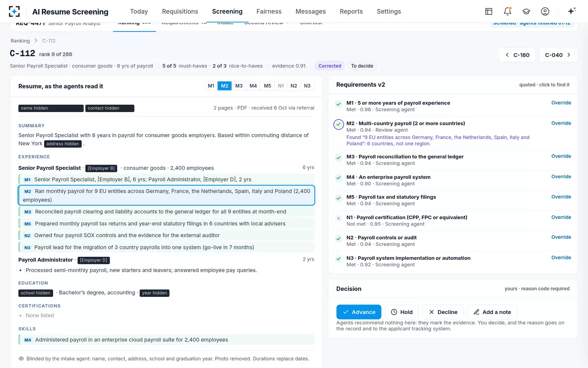
Task: Click the quoted evidence under requirement M2
Action: click(x=438, y=141)
